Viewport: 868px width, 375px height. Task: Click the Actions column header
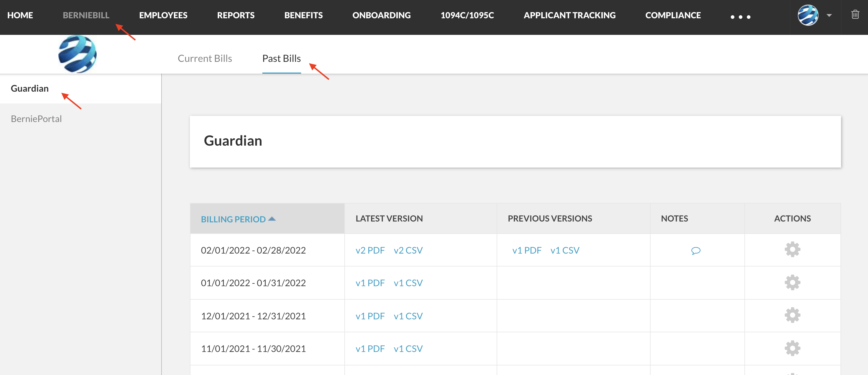[792, 218]
